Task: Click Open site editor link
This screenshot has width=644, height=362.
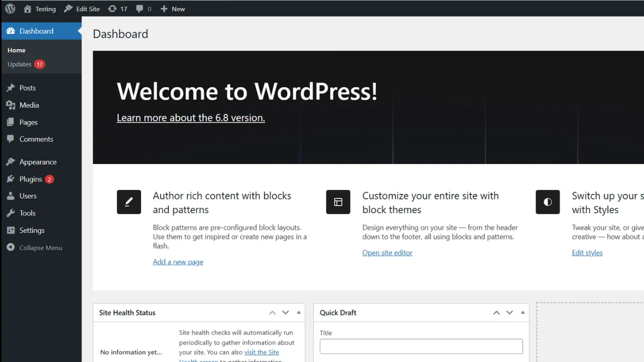Action: tap(387, 253)
